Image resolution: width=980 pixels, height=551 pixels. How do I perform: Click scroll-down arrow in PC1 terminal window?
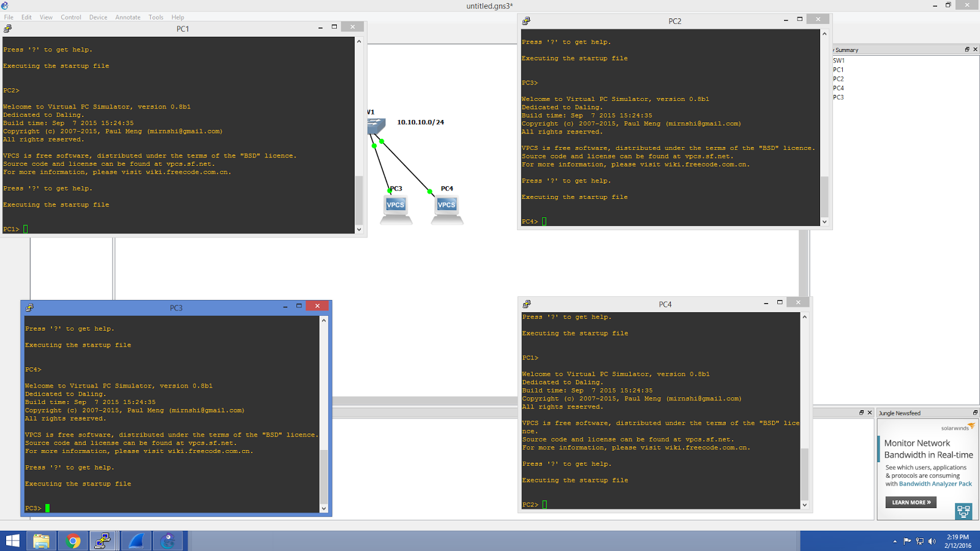point(359,230)
